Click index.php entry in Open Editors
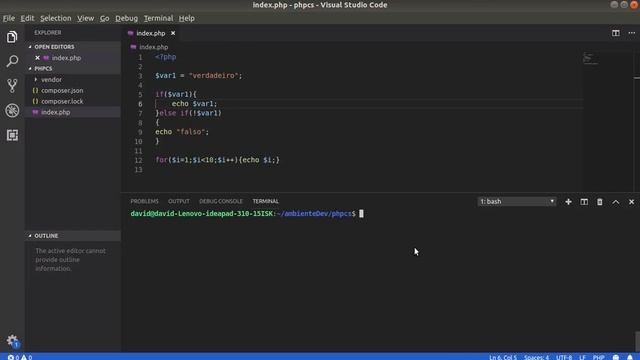This screenshot has height=360, width=640. [x=66, y=58]
